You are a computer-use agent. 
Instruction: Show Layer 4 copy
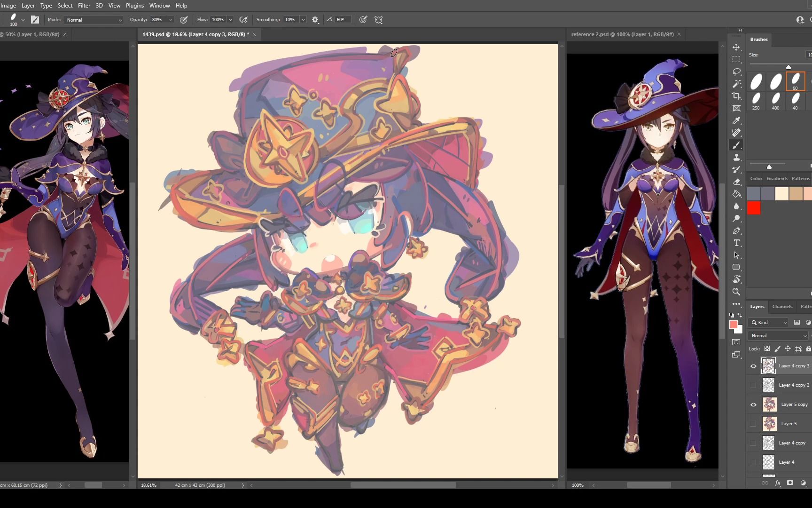point(753,443)
